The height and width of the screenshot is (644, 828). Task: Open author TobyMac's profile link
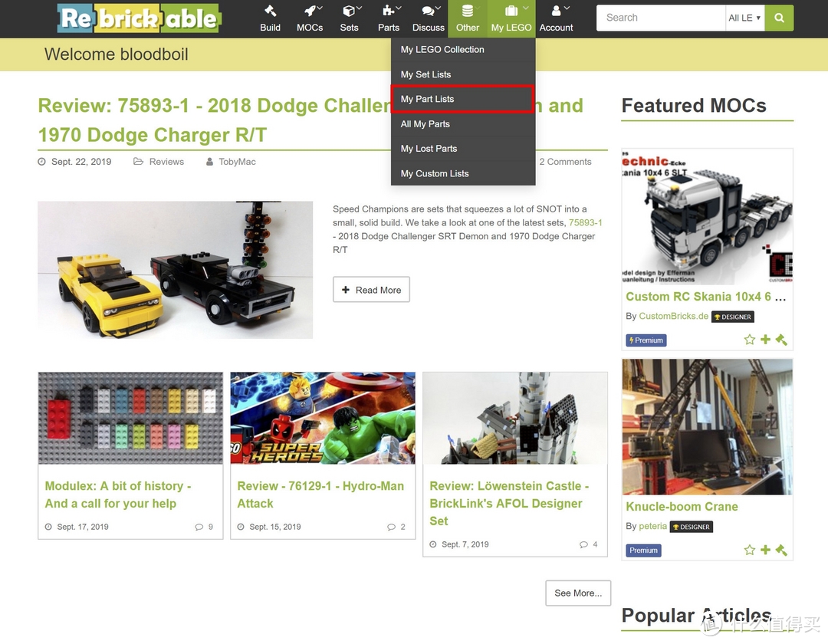pos(237,162)
